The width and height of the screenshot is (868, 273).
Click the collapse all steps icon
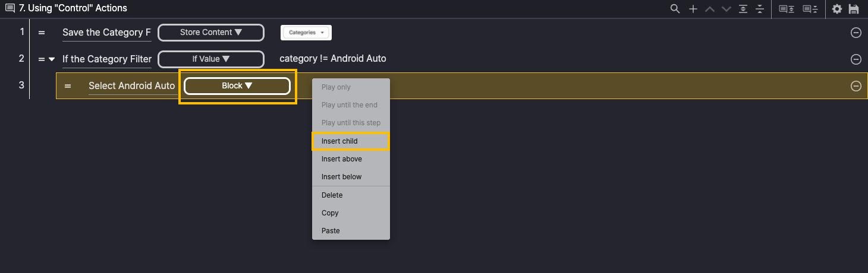760,9
